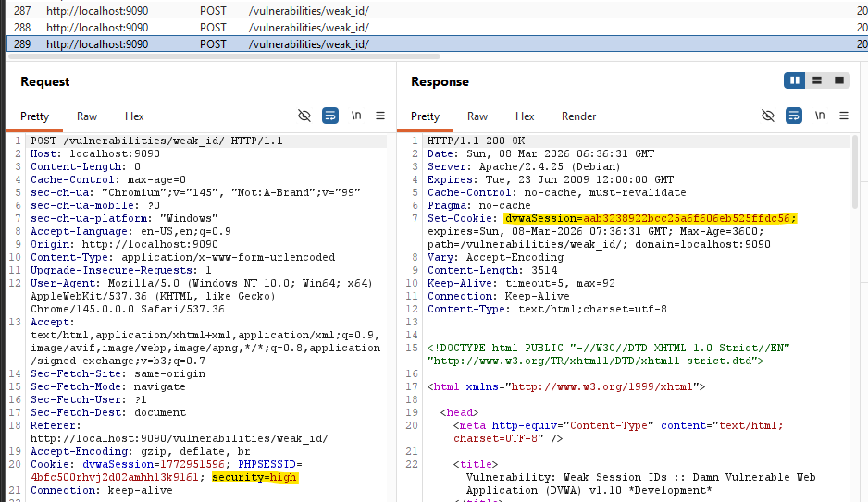Click the Response heading
This screenshot has width=868, height=502.
click(x=440, y=81)
